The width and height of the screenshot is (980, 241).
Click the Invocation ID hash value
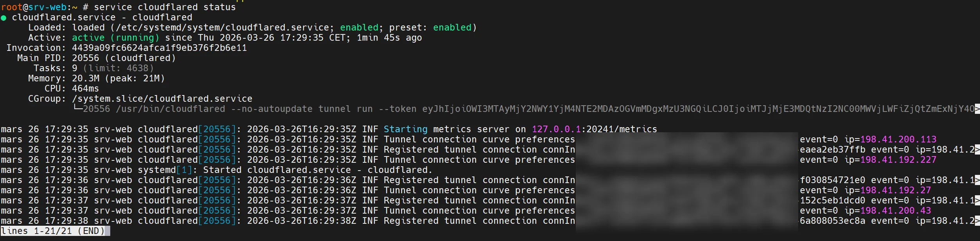[159, 48]
